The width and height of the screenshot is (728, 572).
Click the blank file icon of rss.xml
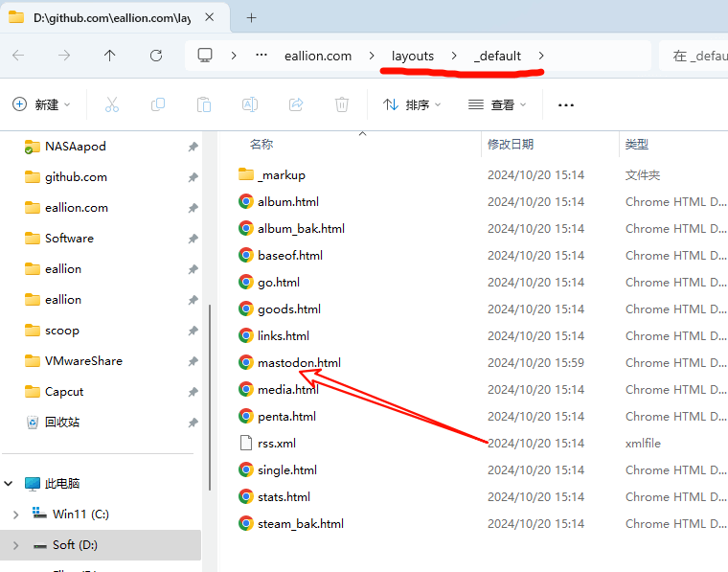point(245,443)
